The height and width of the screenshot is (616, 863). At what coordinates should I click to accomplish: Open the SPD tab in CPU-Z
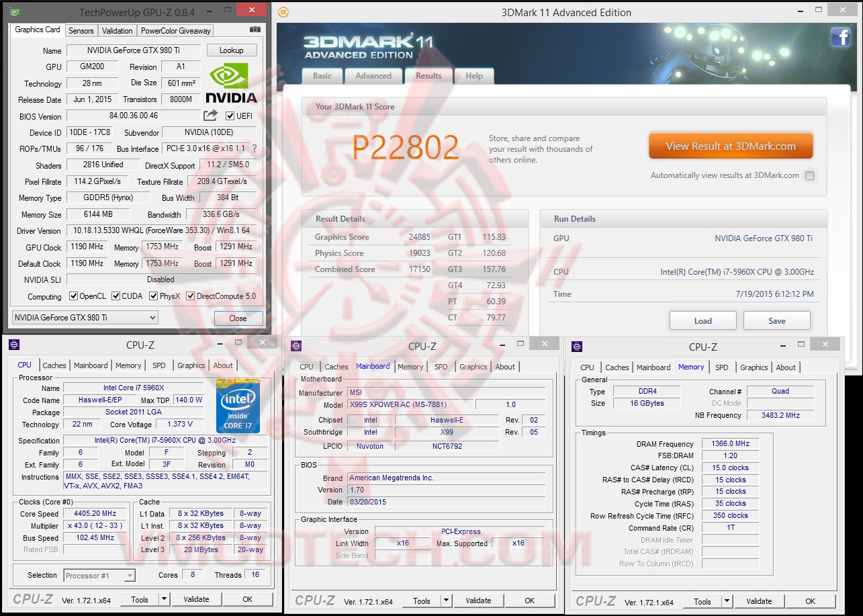(160, 365)
